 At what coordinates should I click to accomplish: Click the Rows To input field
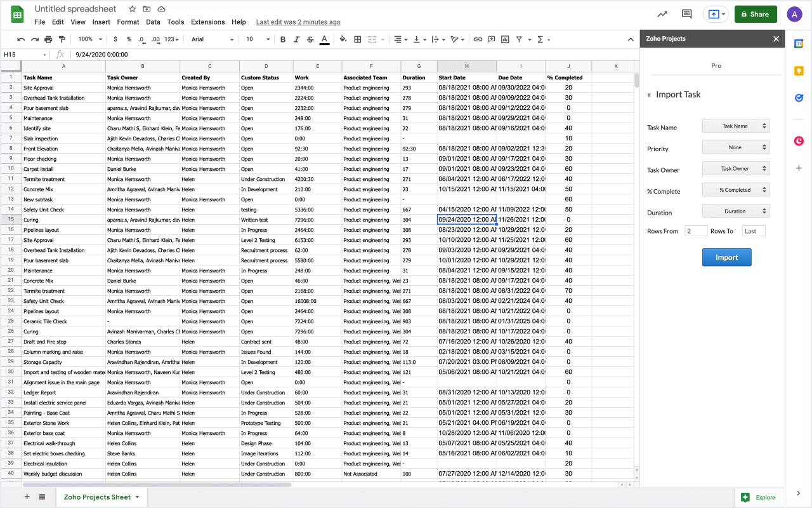[x=754, y=231]
